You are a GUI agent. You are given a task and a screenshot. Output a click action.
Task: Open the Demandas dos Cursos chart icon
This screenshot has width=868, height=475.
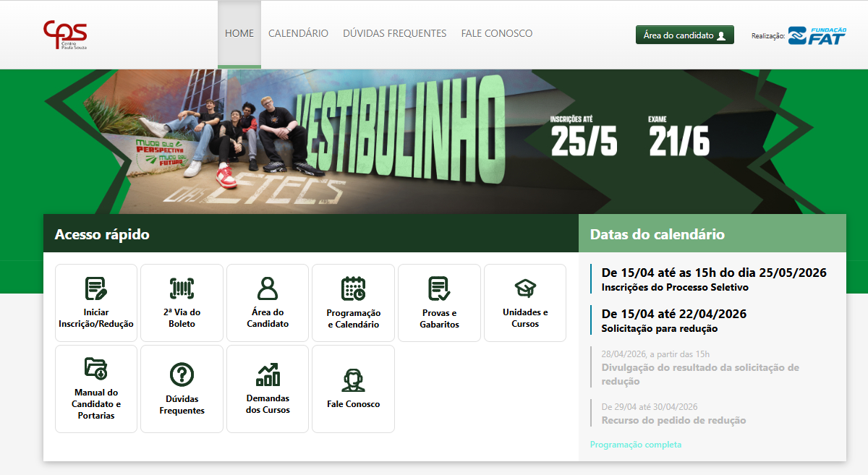pyautogui.click(x=268, y=375)
